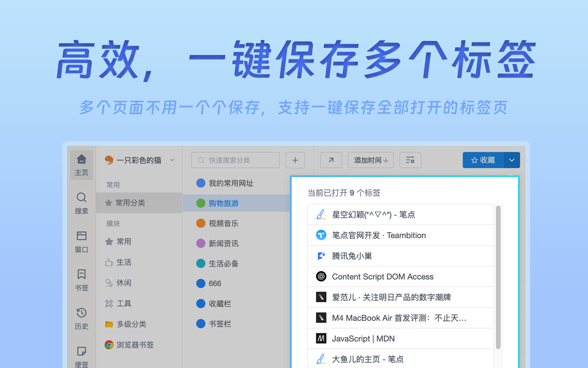Click the 快速搜索分类 search input field
Screen dimensions: 588x368
click(x=235, y=160)
